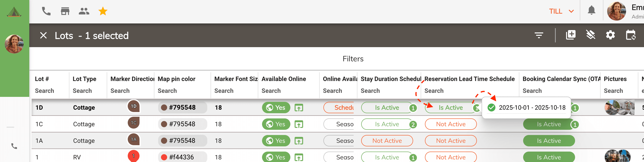Toggle Not Active Stay Duration for lot 1A

[x=387, y=141]
